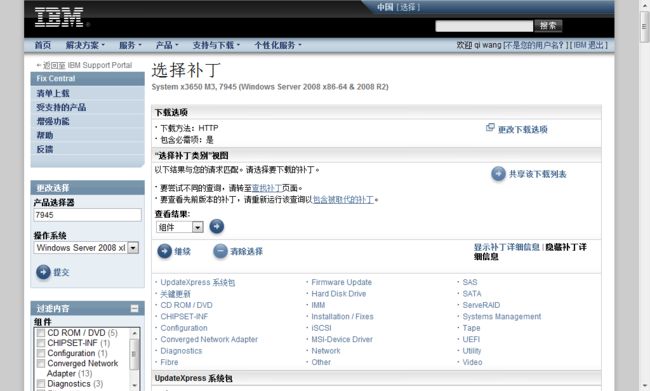Jump to the CD ROM / DVD category link
Screen dimensions: 650x391
[187, 305]
